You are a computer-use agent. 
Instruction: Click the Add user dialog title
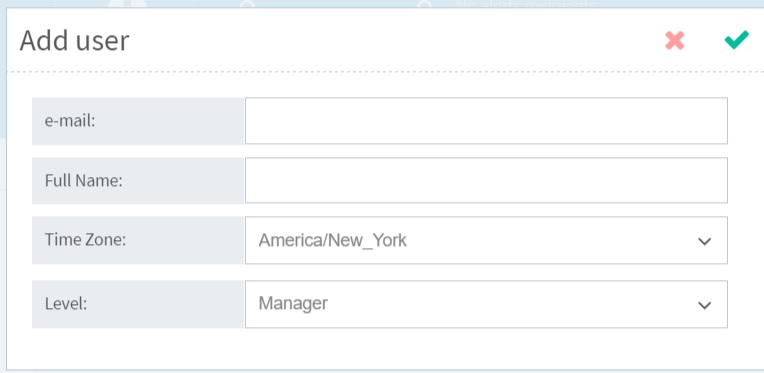coord(75,40)
